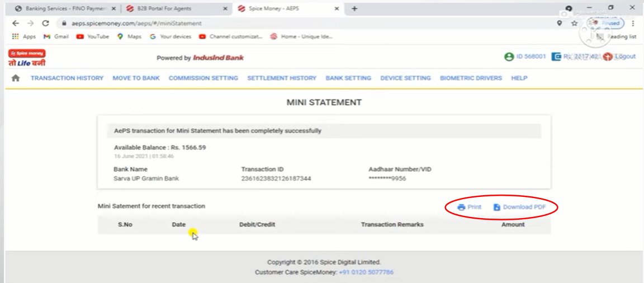The width and height of the screenshot is (644, 283).
Task: Click the Debit/Credit column header
Action: point(257,225)
